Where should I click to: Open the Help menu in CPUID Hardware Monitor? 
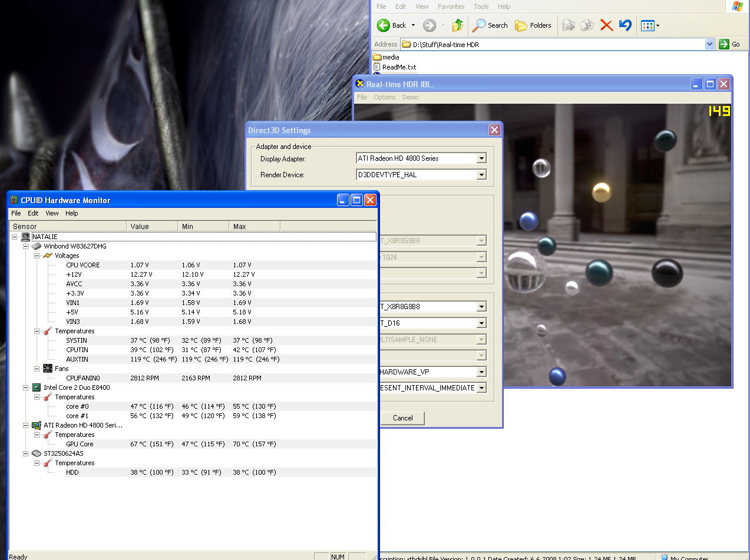click(x=71, y=213)
